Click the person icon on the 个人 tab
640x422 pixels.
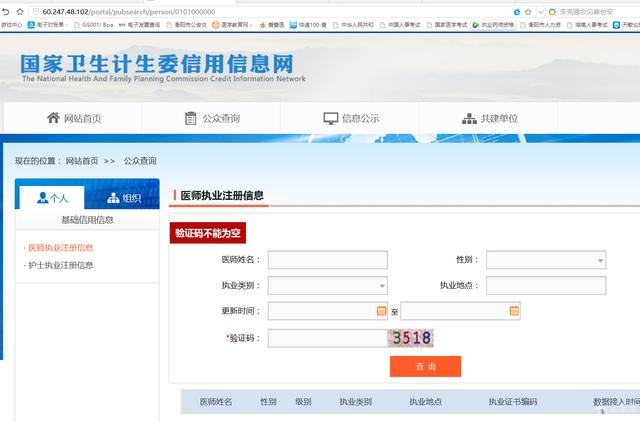(x=42, y=198)
